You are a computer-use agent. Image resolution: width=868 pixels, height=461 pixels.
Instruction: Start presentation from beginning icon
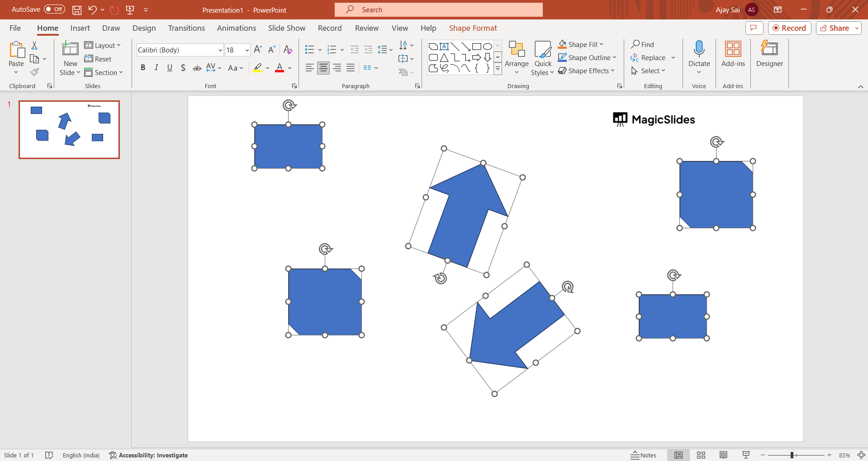tap(130, 9)
